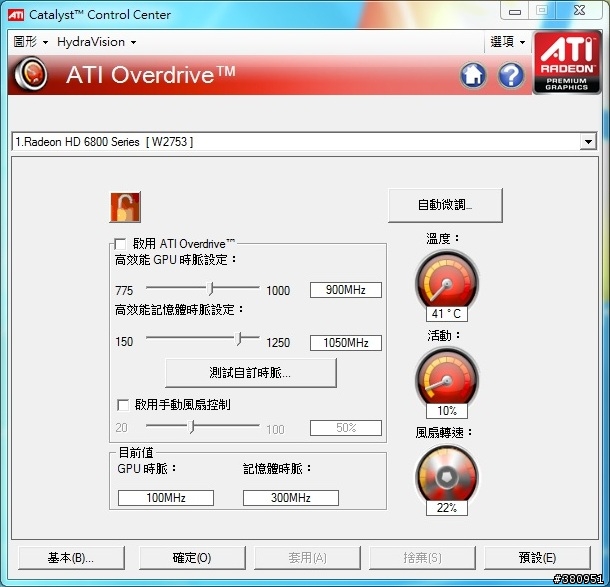The height and width of the screenshot is (587, 610).
Task: Click the 自動微調 button
Action: click(x=445, y=205)
